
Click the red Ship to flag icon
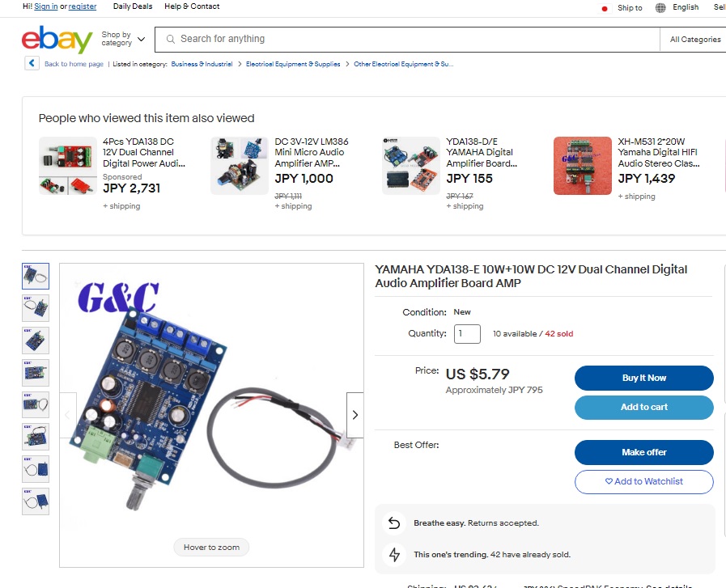click(x=605, y=8)
